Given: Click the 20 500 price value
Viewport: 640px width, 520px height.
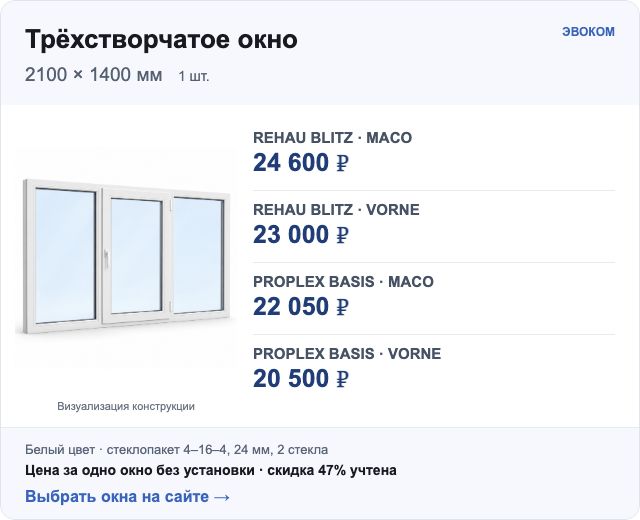Looking at the screenshot, I should (291, 378).
